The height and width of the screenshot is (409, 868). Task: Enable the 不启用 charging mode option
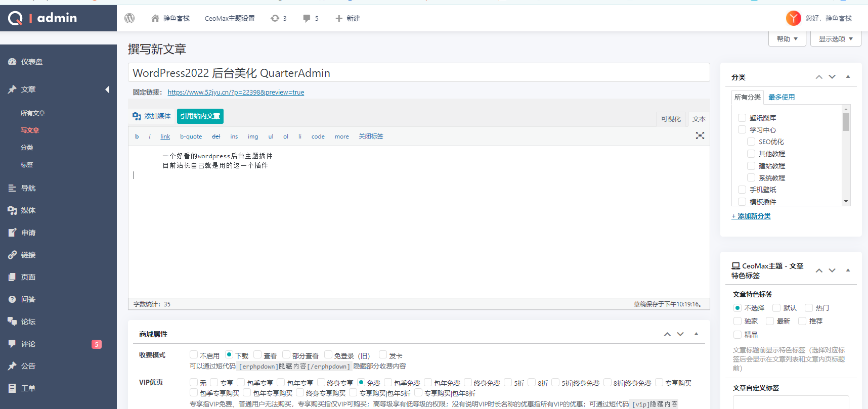point(194,355)
